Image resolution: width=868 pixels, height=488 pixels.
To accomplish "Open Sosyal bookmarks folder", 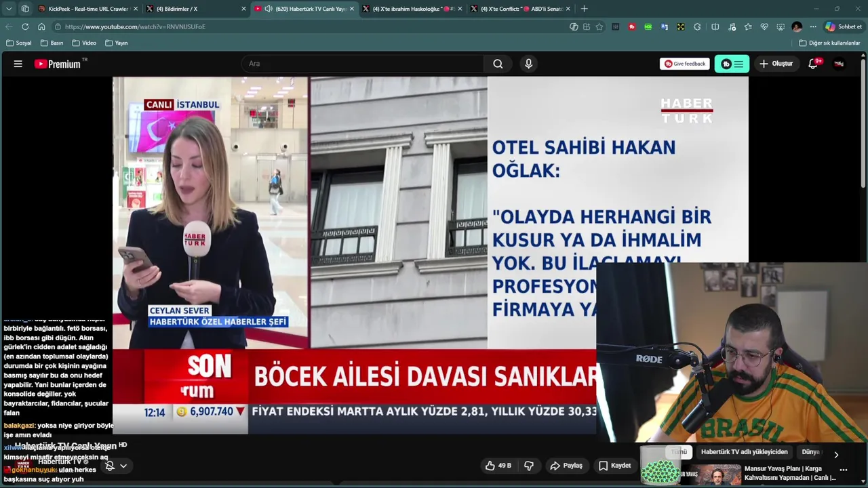I will click(x=19, y=43).
